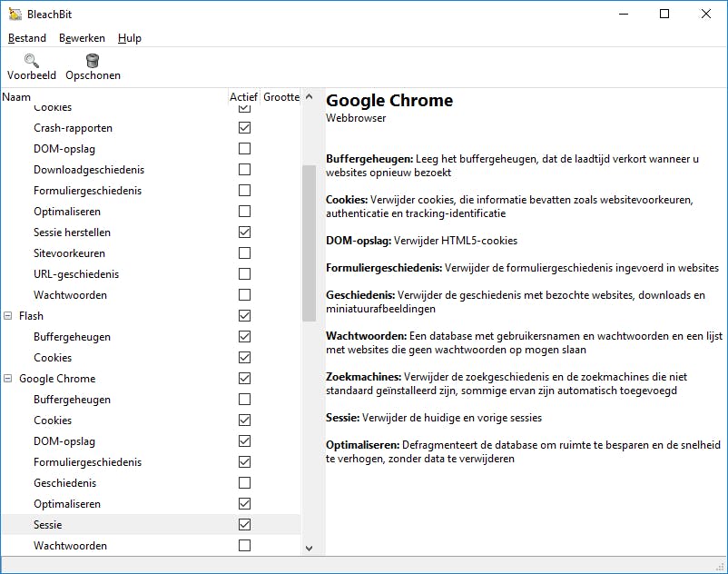The height and width of the screenshot is (574, 728).
Task: Click the BleachBit app icon in title bar
Action: coord(15,14)
